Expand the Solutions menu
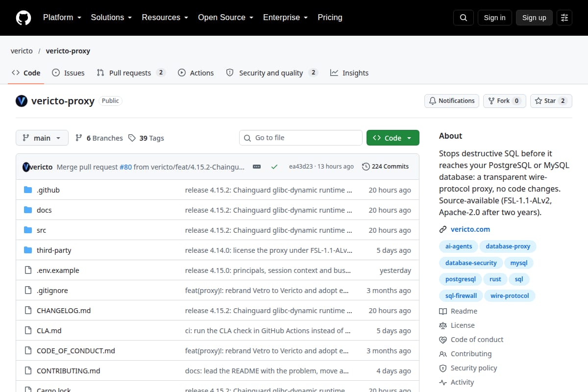The height and width of the screenshot is (392, 588). tap(111, 18)
